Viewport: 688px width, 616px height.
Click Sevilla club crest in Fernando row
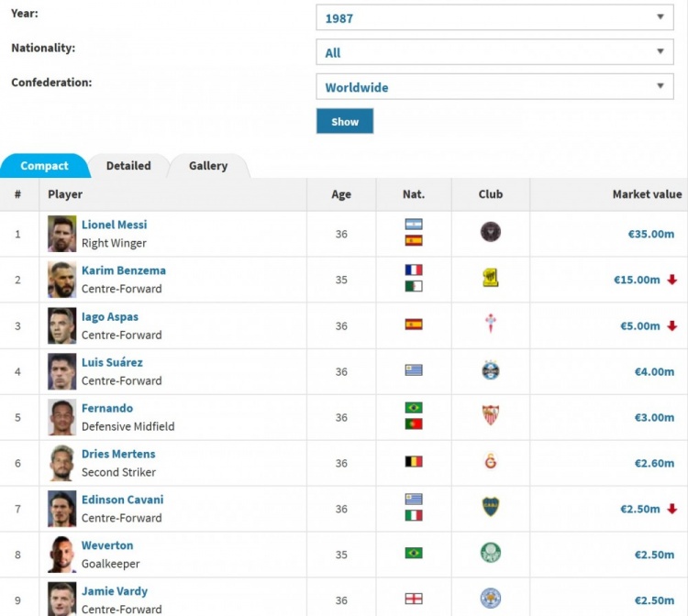click(x=490, y=416)
